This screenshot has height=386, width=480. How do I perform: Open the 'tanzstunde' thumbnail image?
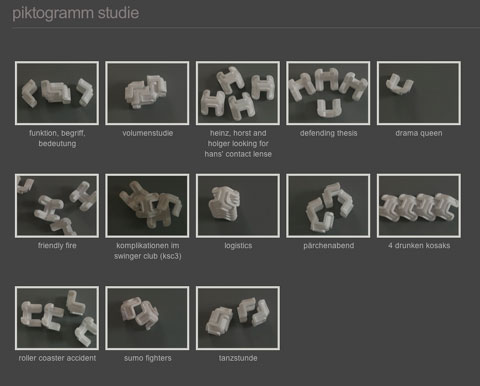(x=238, y=318)
